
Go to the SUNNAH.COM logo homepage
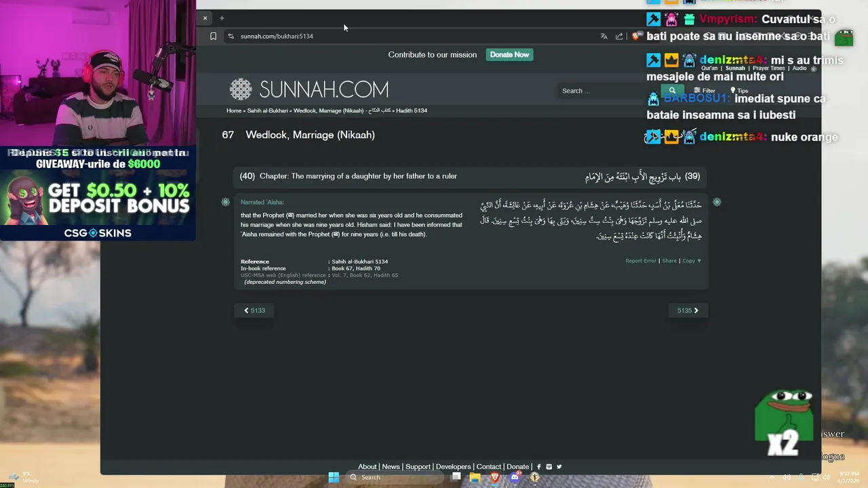[309, 89]
